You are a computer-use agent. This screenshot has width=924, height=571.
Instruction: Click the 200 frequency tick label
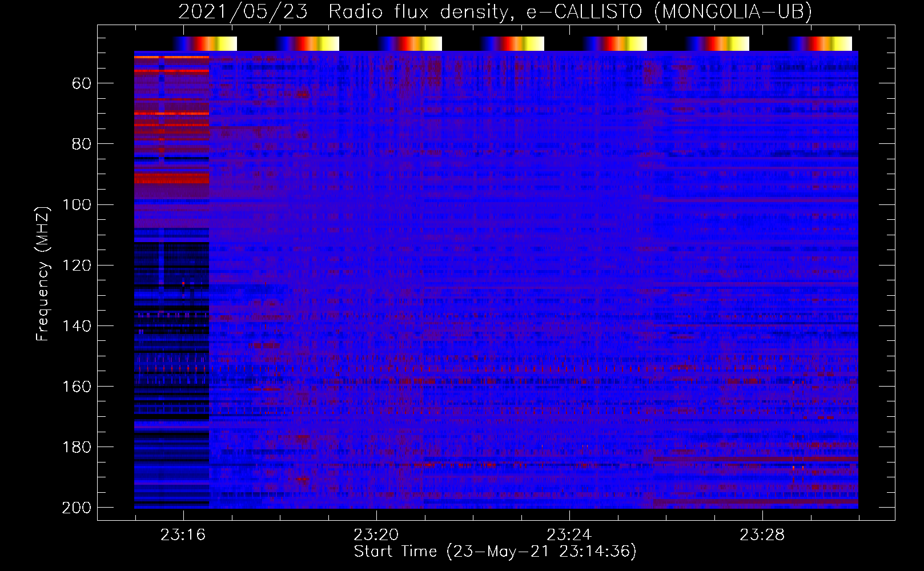coord(77,508)
